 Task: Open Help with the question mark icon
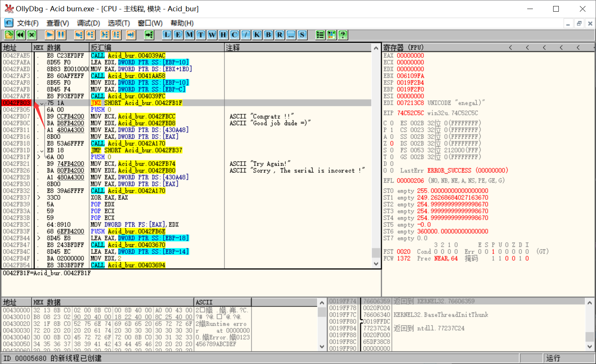pos(343,35)
